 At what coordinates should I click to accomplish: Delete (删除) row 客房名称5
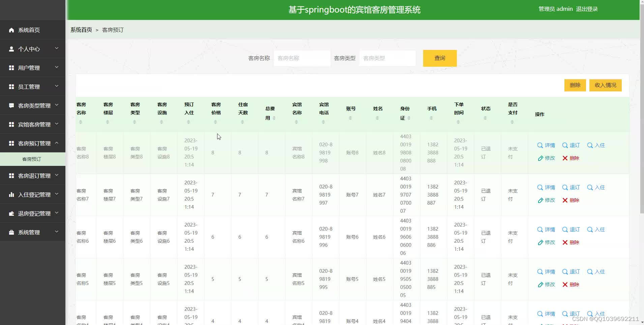click(x=571, y=285)
